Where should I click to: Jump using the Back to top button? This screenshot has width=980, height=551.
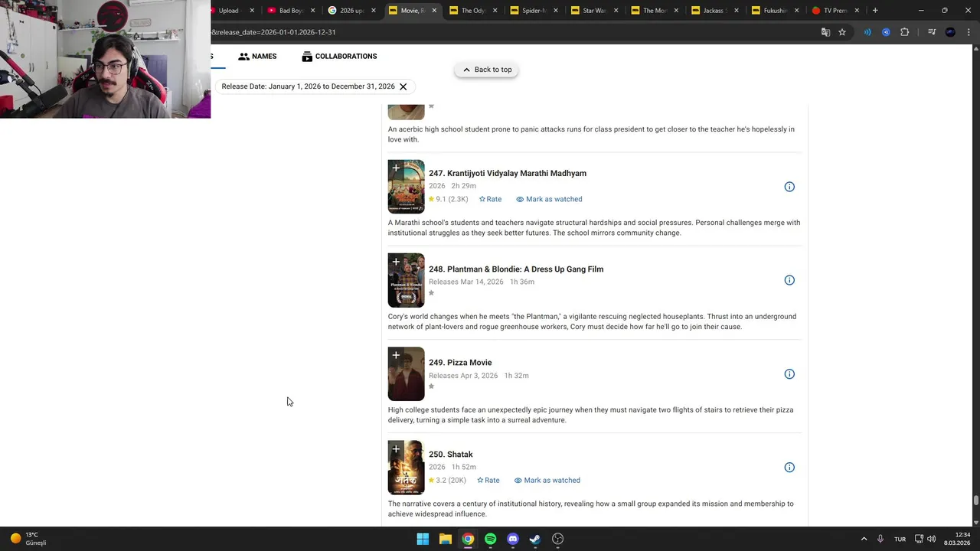tap(487, 70)
